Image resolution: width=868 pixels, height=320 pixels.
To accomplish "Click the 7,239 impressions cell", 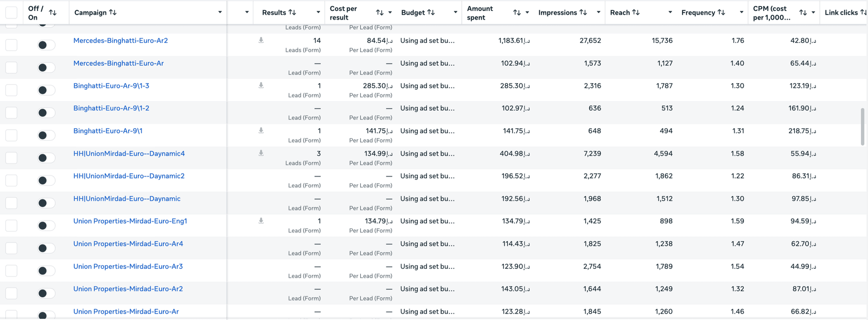I will tap(592, 153).
